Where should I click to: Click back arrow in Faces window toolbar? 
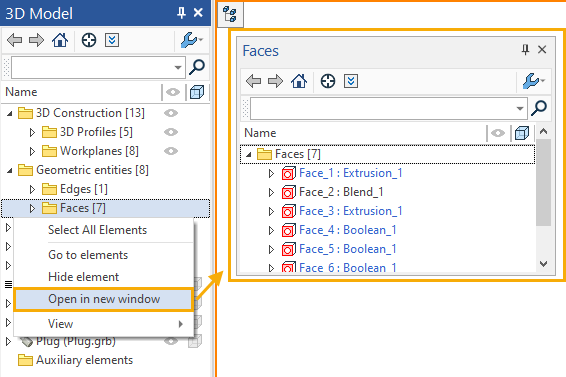tap(253, 81)
